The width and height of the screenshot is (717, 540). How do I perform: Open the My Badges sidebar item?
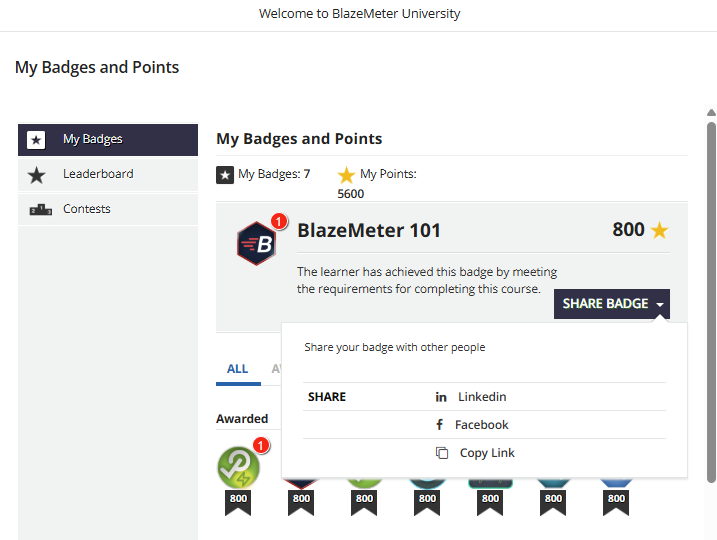(108, 139)
